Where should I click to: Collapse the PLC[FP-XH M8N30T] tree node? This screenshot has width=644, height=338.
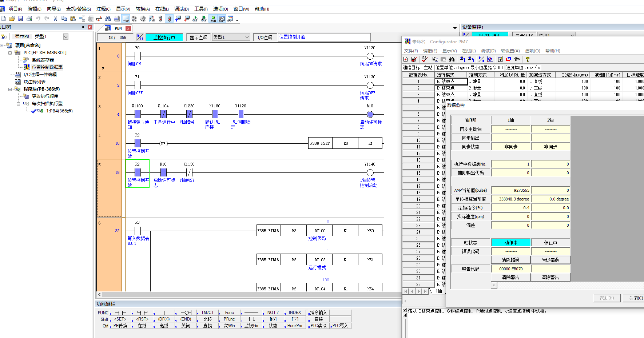10,53
